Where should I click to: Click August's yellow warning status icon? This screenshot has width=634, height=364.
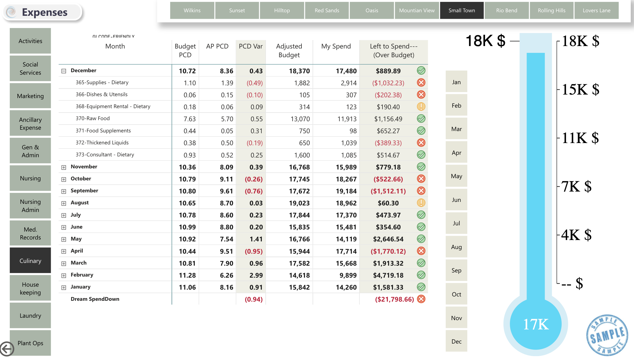click(421, 203)
